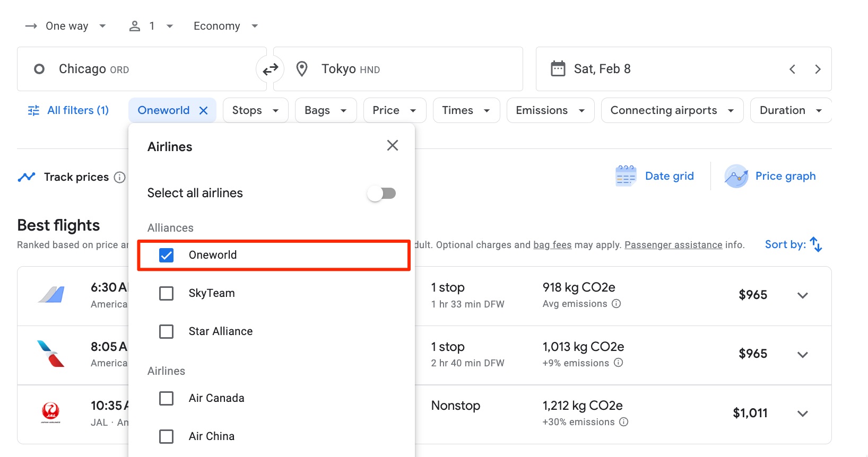868x457 pixels.
Task: Click the All filters sliders icon
Action: 33,110
